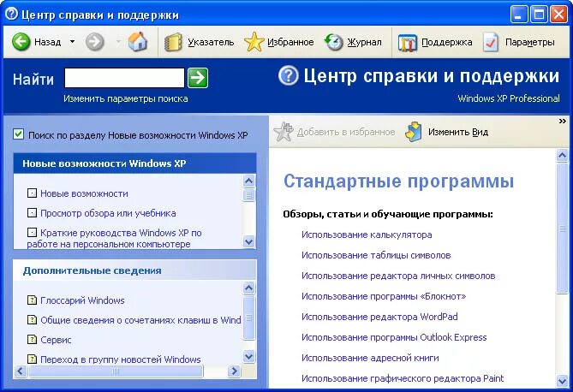Open Краткие руководства Windows XP topic
The image size is (573, 392).
click(115, 238)
